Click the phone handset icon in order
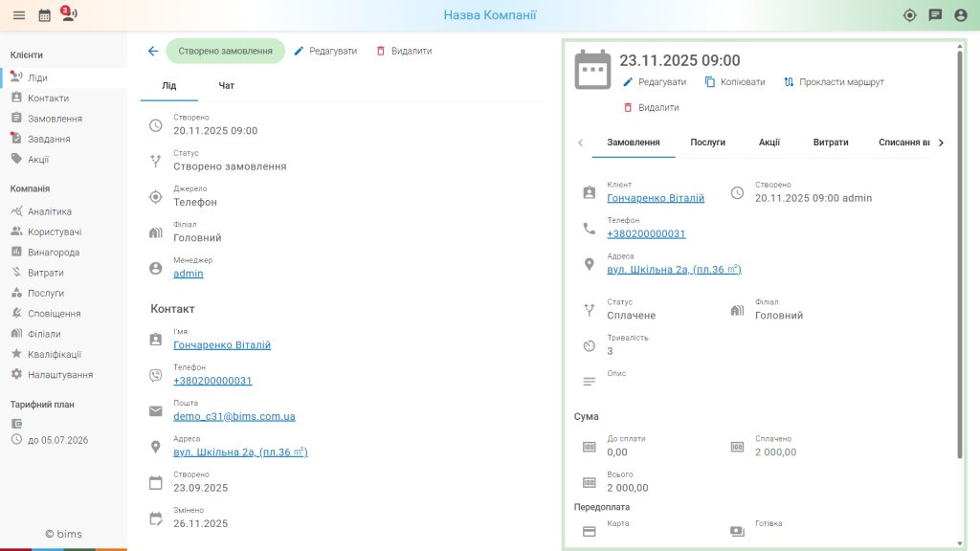 (x=590, y=229)
